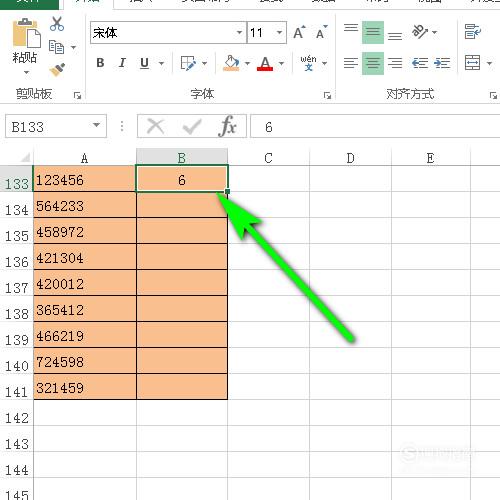Open the Merge cells dropdown arrow
This screenshot has height=500, width=500.
pos(489,63)
